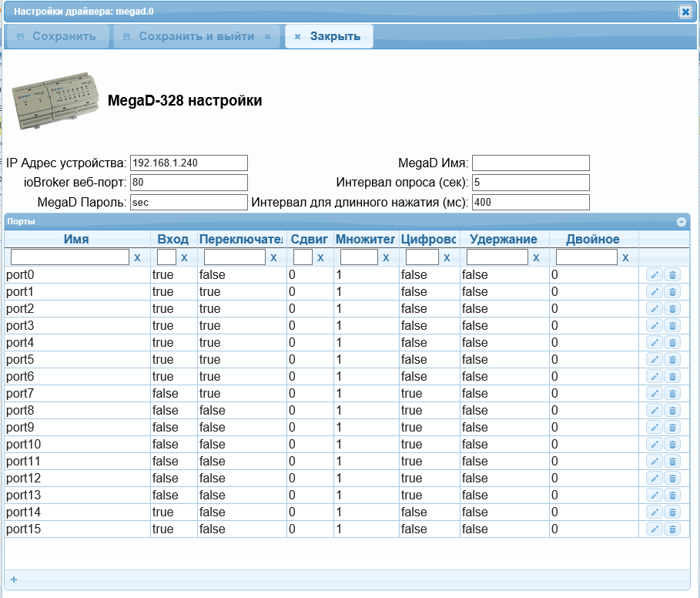Delete the port9 row with trash icon
The height and width of the screenshot is (598, 700).
point(672,428)
